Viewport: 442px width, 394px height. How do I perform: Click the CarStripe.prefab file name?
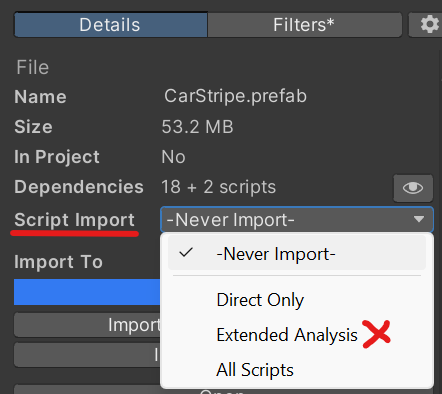(235, 96)
